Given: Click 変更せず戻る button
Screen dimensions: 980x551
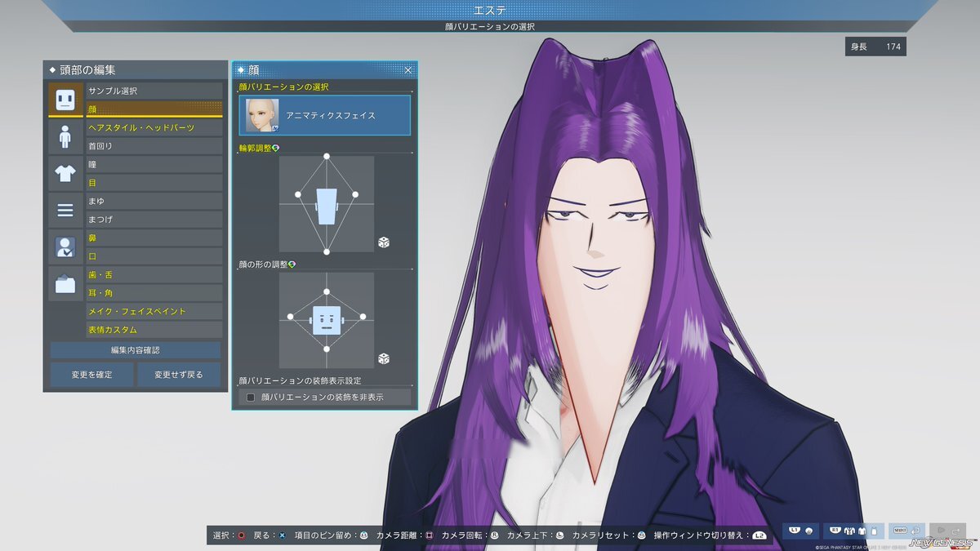Looking at the screenshot, I should [x=178, y=375].
